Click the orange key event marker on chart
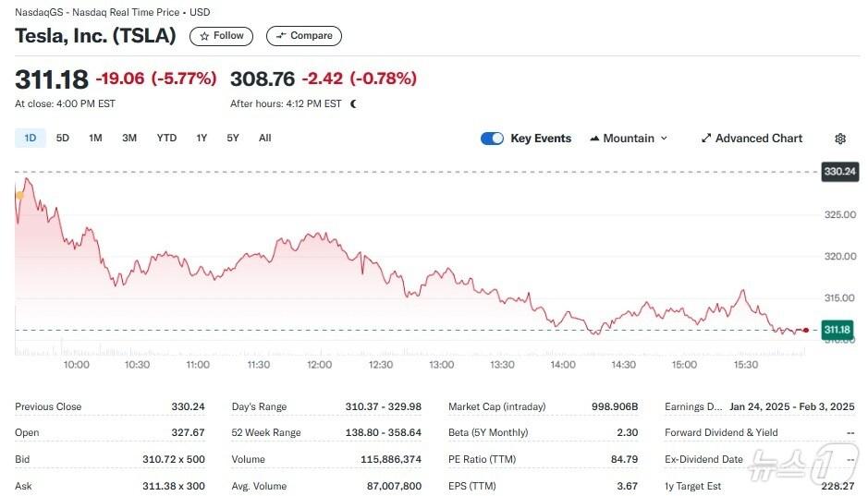868x496 pixels. click(x=19, y=194)
